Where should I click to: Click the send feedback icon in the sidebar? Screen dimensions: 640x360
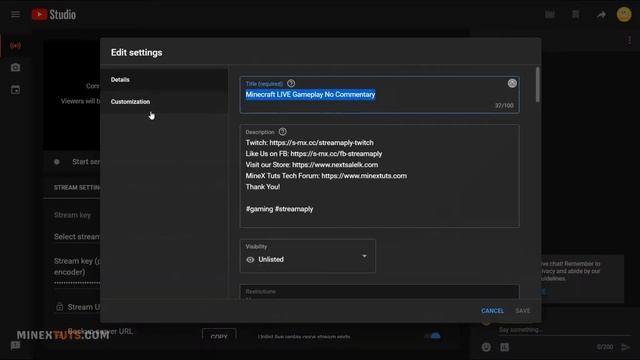(x=16, y=346)
